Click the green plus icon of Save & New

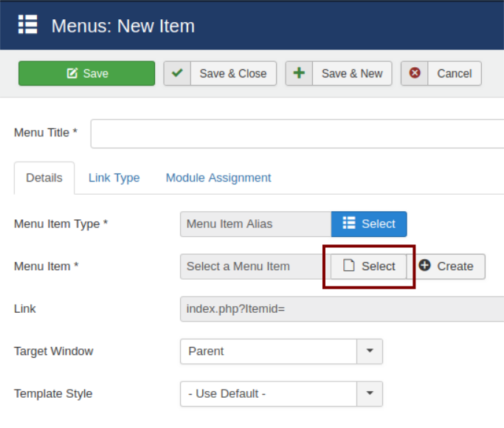click(299, 73)
